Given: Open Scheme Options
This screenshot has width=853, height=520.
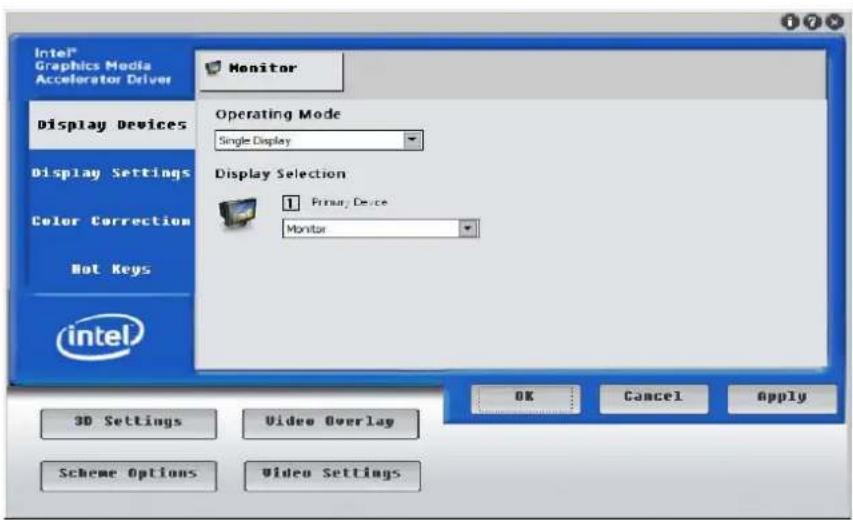Looking at the screenshot, I should click(128, 475).
